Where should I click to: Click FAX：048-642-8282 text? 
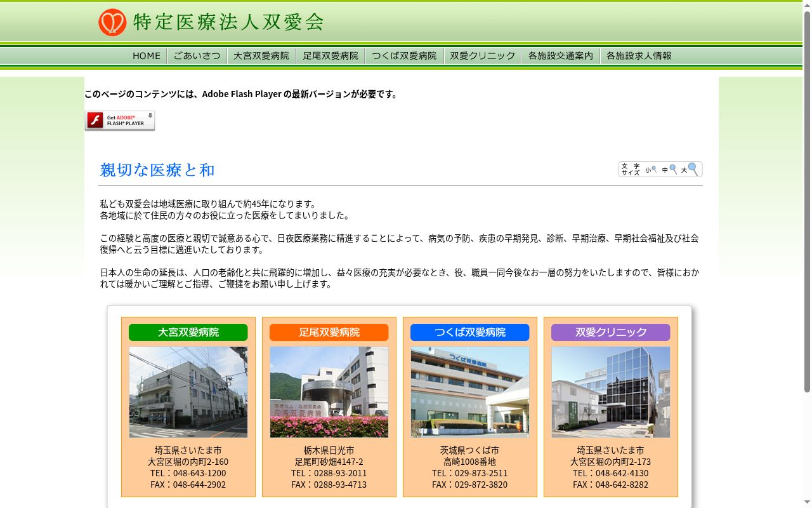[611, 485]
